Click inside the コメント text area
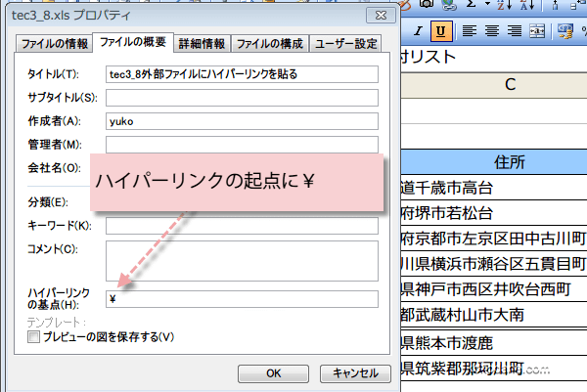 click(x=242, y=261)
